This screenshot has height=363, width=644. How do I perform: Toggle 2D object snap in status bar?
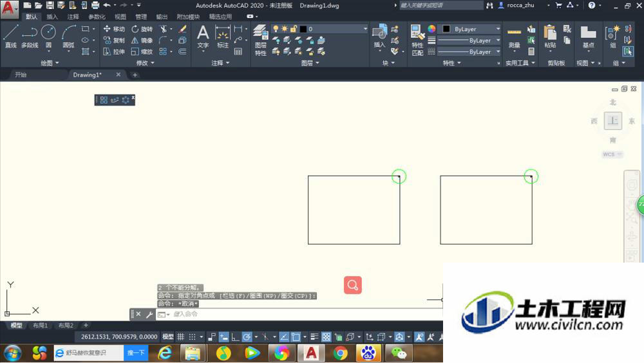296,337
